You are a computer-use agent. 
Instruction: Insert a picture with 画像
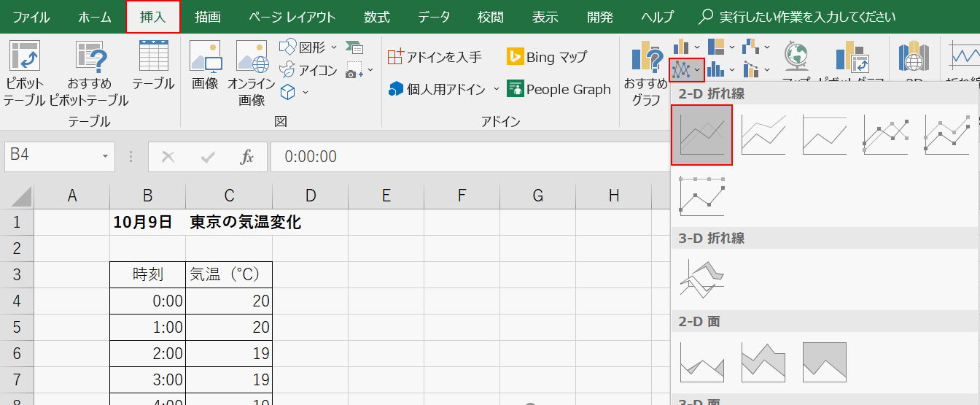[205, 66]
